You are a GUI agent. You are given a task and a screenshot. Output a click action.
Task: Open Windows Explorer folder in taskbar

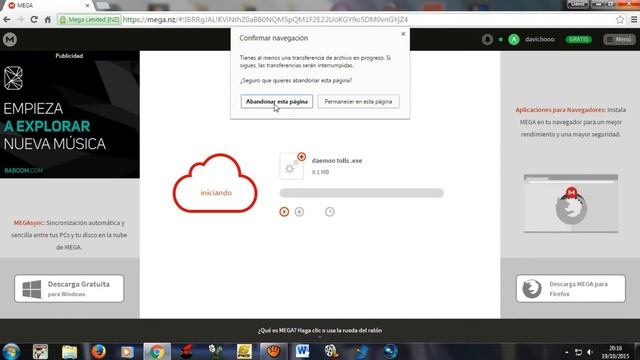[x=69, y=351]
